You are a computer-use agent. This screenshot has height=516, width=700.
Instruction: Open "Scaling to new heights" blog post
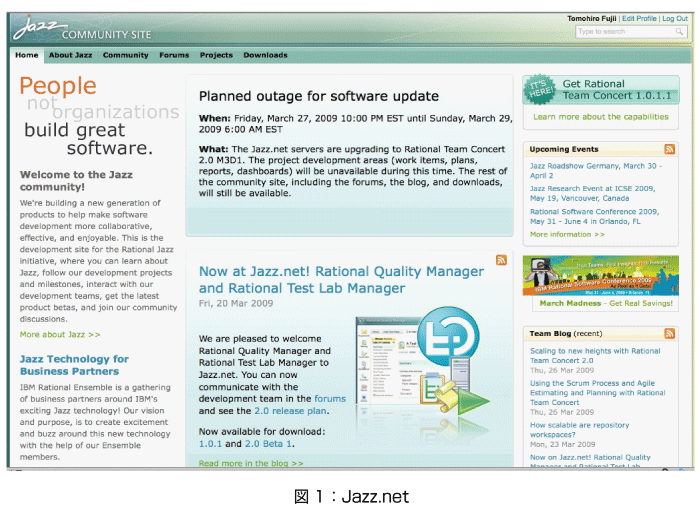595,356
